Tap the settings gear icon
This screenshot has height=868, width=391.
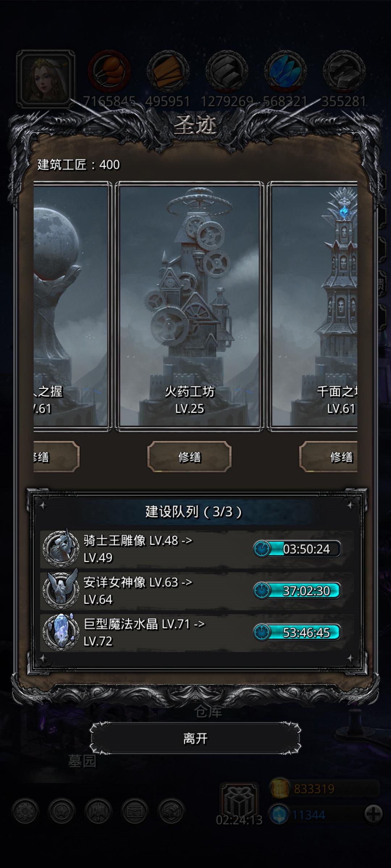pyautogui.click(x=25, y=811)
